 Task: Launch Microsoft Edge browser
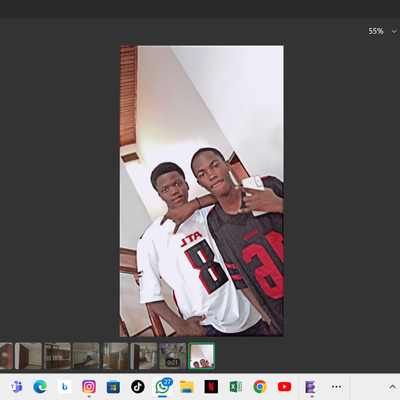(40, 387)
